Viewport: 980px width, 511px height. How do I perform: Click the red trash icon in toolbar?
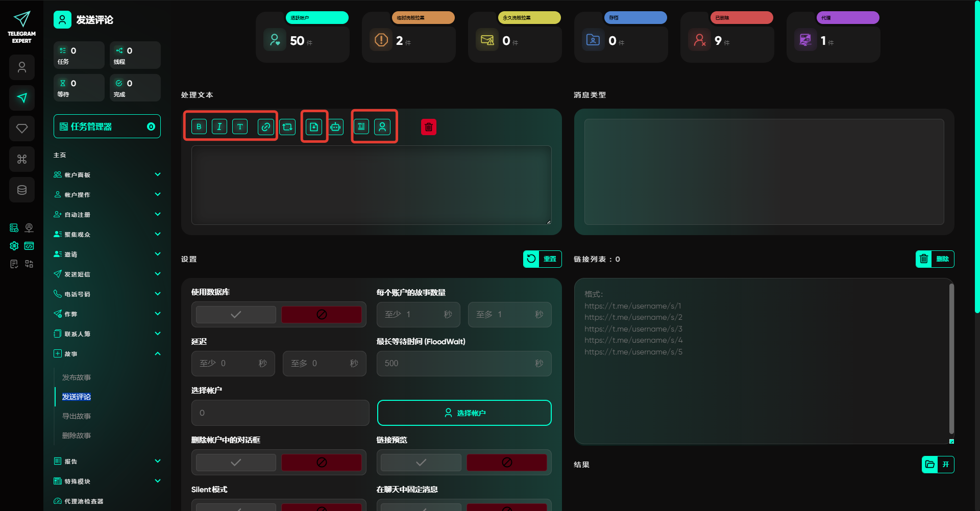(x=429, y=127)
